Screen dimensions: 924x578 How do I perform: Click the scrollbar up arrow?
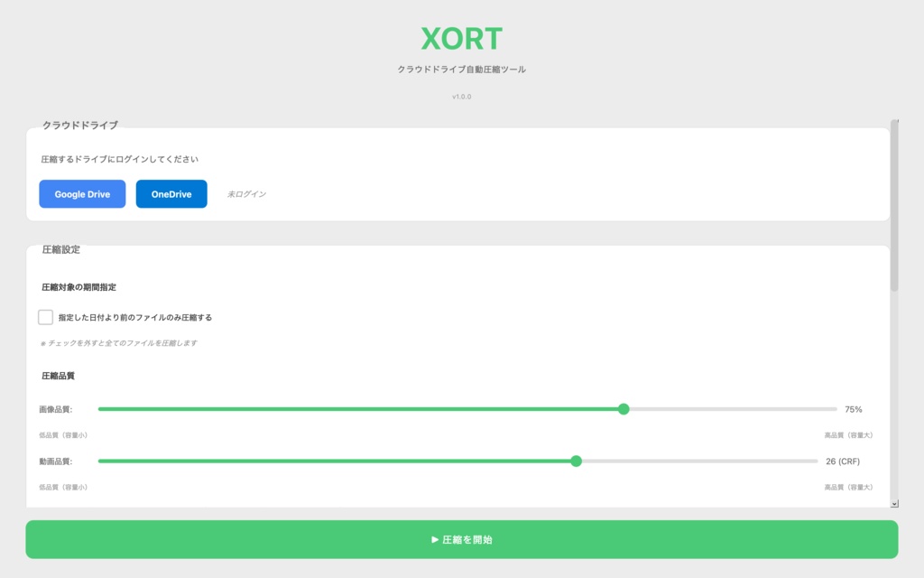coord(895,118)
